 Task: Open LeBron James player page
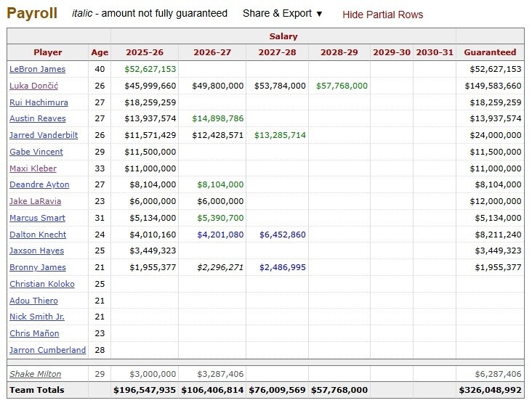37,69
